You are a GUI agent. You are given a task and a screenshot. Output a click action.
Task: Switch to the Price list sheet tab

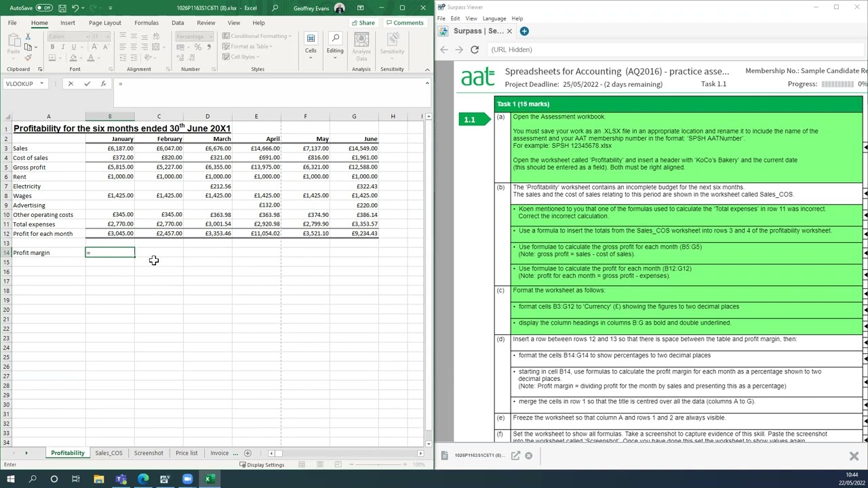186,453
